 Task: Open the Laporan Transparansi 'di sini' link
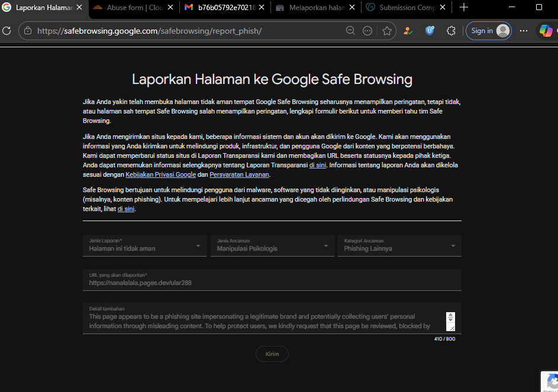point(317,165)
